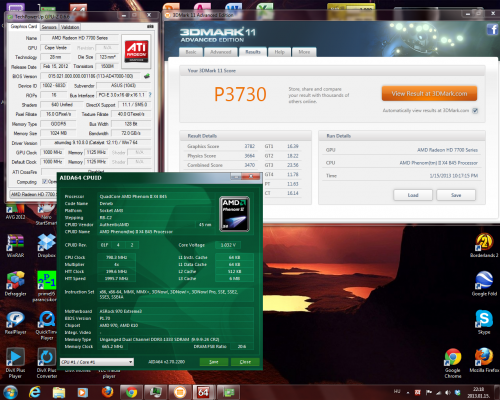Switch to the Advanced tab in 3DMark 11
The height and width of the screenshot is (400, 500).
[221, 52]
